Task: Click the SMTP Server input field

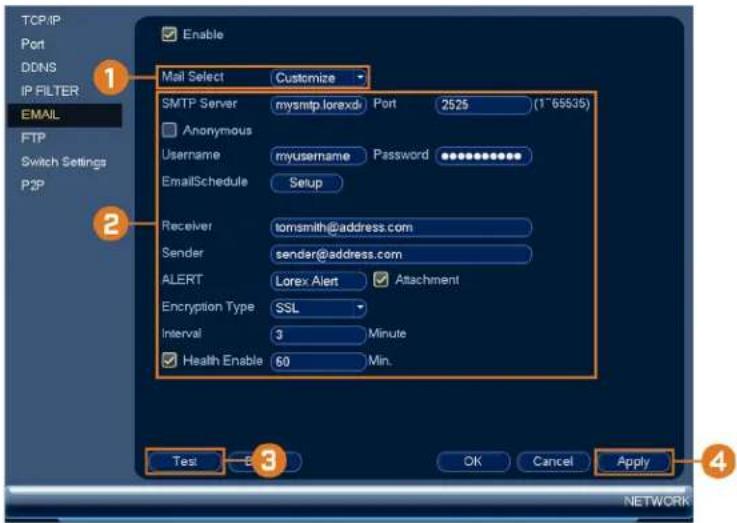Action: pyautogui.click(x=319, y=105)
